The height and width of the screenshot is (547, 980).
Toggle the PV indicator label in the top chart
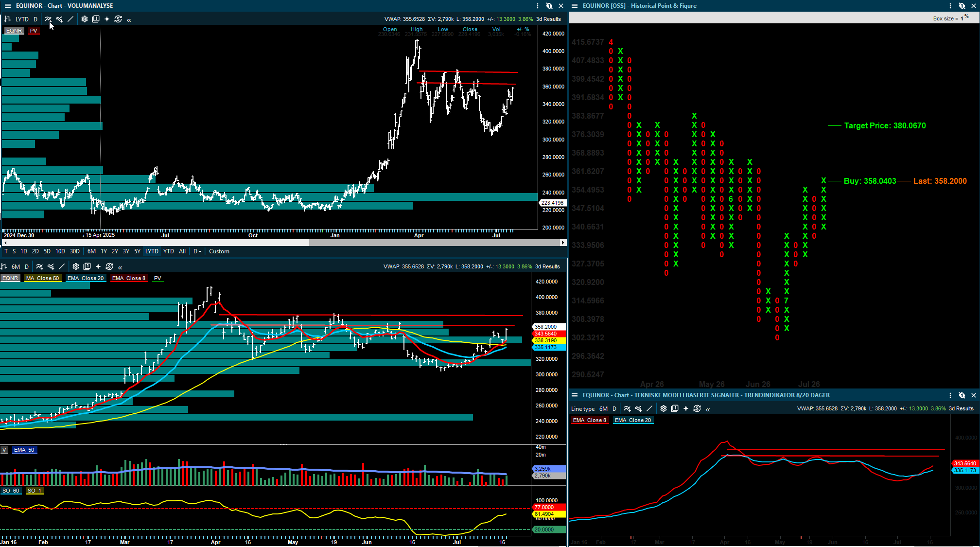[x=34, y=31]
